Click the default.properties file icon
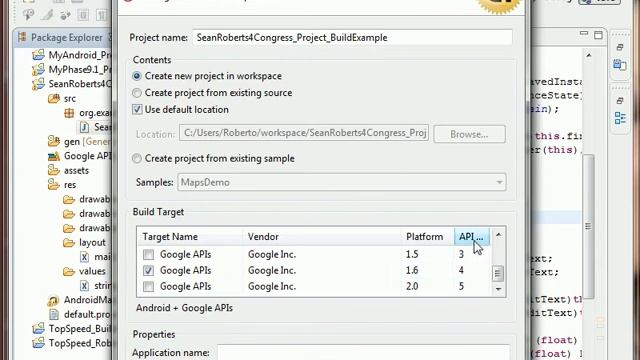The image size is (640, 360). (x=53, y=314)
